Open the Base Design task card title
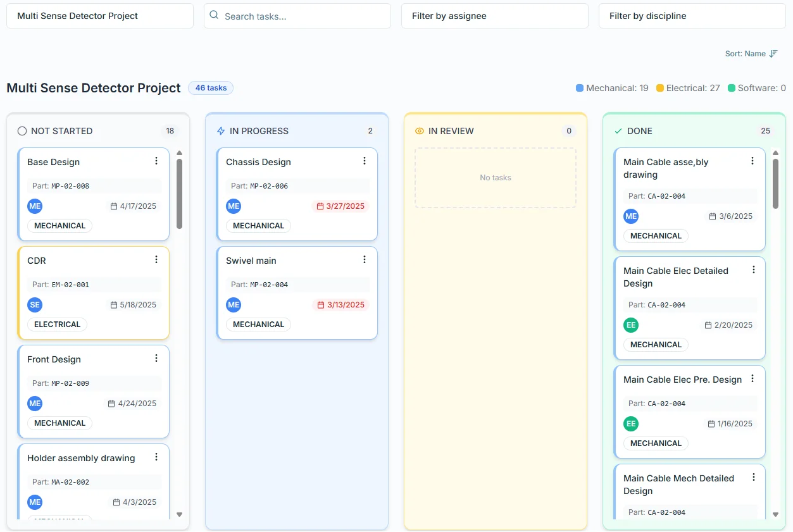The width and height of the screenshot is (793, 532). pyautogui.click(x=53, y=162)
